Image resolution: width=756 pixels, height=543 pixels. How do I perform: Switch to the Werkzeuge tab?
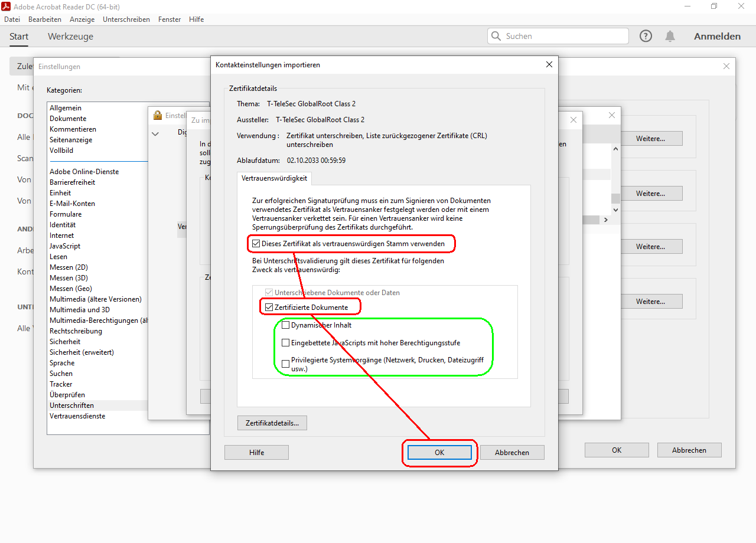(70, 37)
